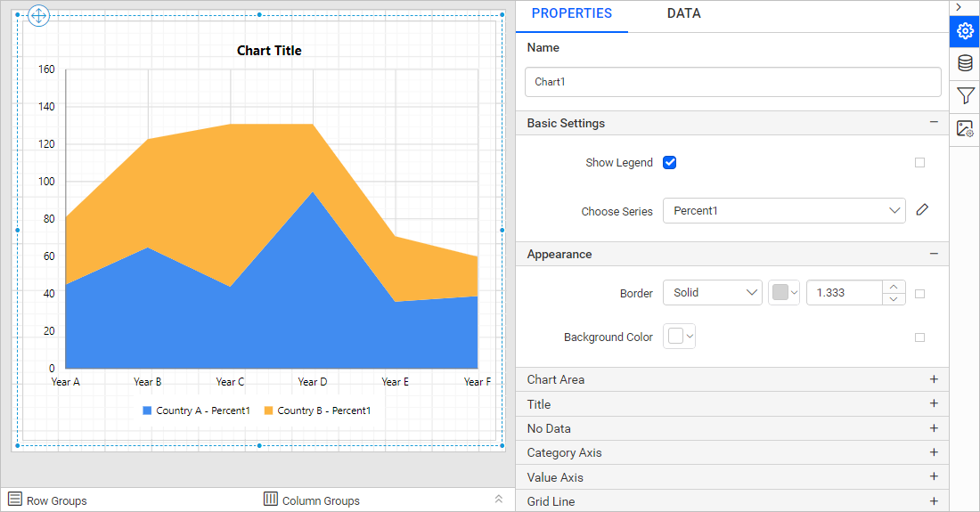Switch to the PROPERTIES tab
Image resolution: width=980 pixels, height=512 pixels.
click(571, 13)
